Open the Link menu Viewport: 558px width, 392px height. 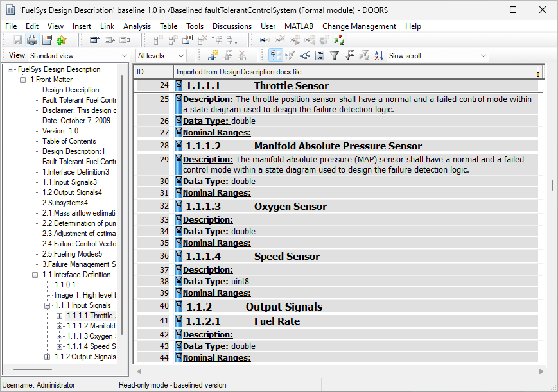107,26
